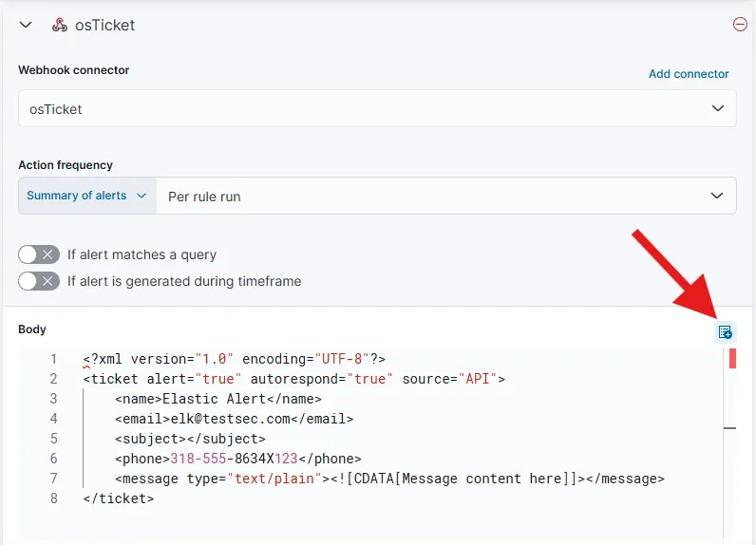Click the ticket alert="true" opening tag line
The image size is (756, 545).
[x=293, y=379]
